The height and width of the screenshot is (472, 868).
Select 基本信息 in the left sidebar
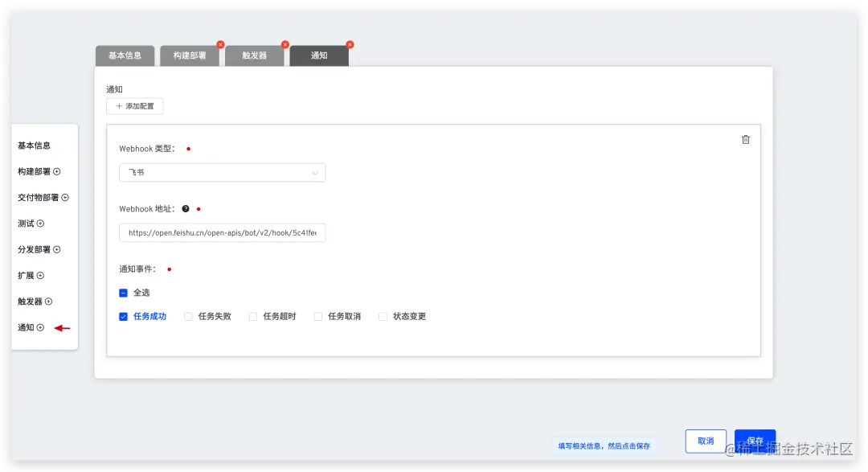point(35,146)
